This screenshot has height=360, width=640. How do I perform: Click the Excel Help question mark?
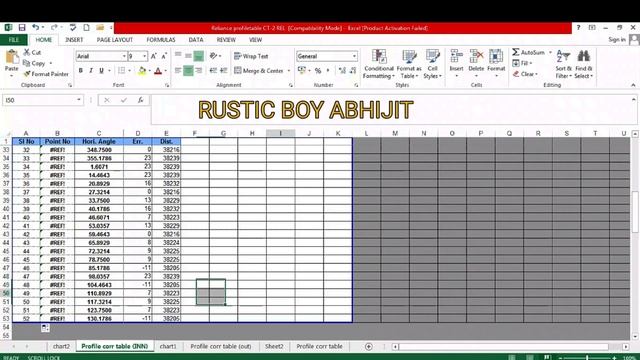578,27
